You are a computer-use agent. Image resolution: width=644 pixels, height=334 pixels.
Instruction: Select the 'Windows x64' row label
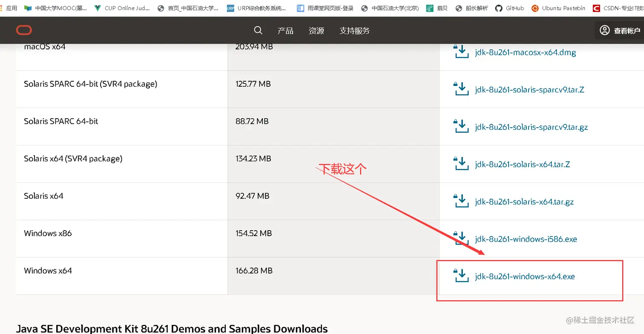48,271
